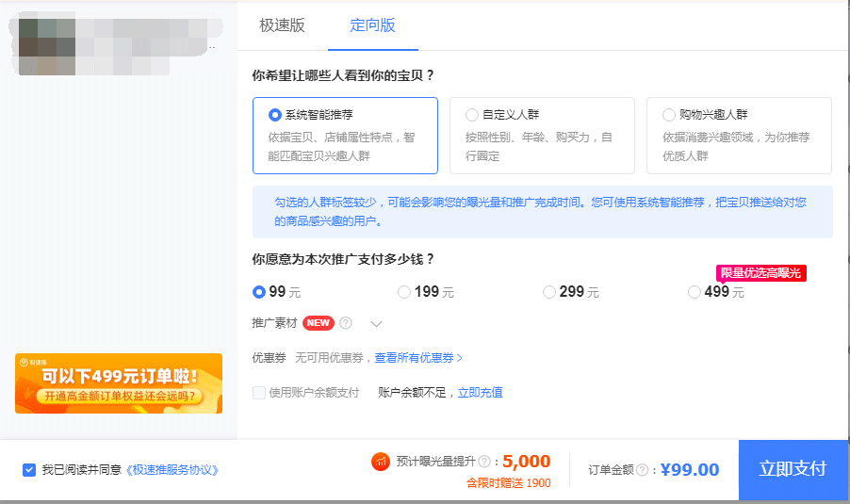
Task: Click help icon next to 订单金额
Action: pos(642,470)
